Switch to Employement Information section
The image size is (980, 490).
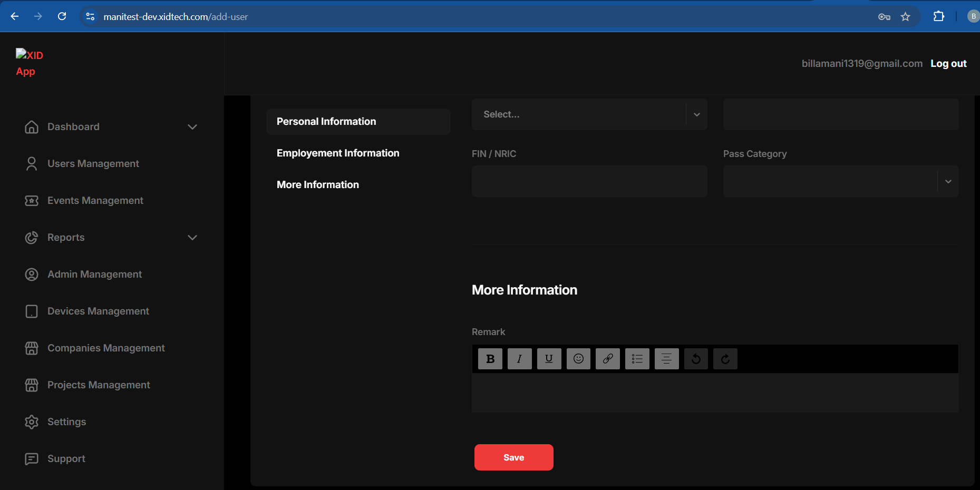point(338,153)
